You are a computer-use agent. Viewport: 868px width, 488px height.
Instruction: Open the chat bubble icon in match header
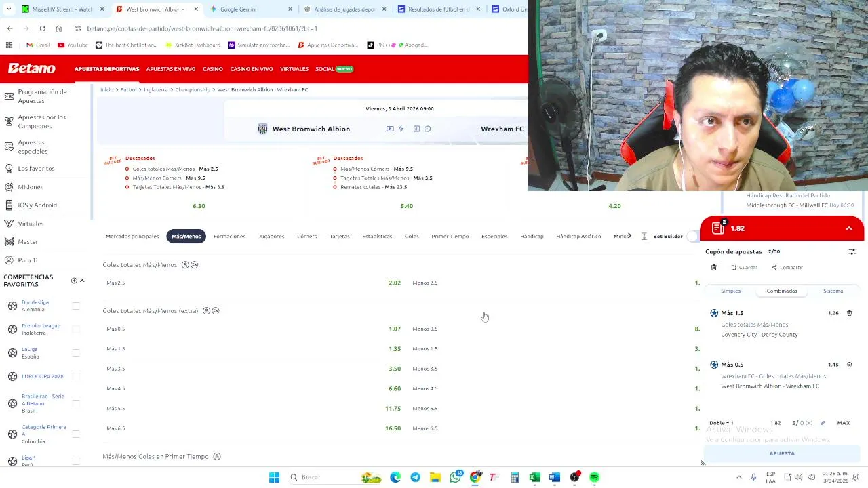(427, 129)
